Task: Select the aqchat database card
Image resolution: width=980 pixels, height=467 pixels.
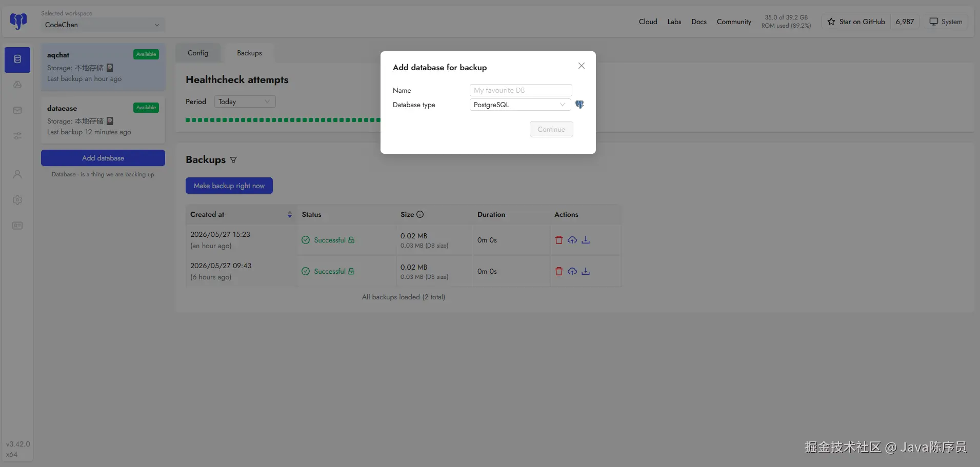Action: point(103,67)
